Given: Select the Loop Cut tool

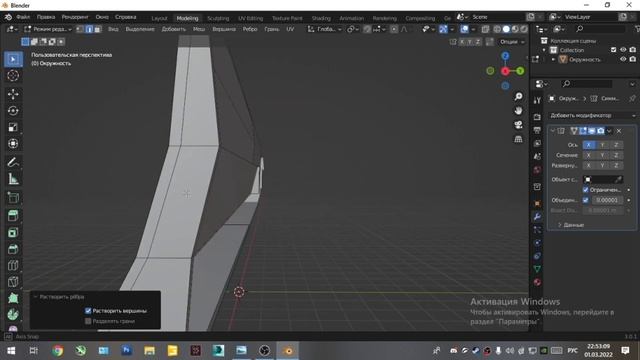Looking at the screenshot, I should pos(13,265).
